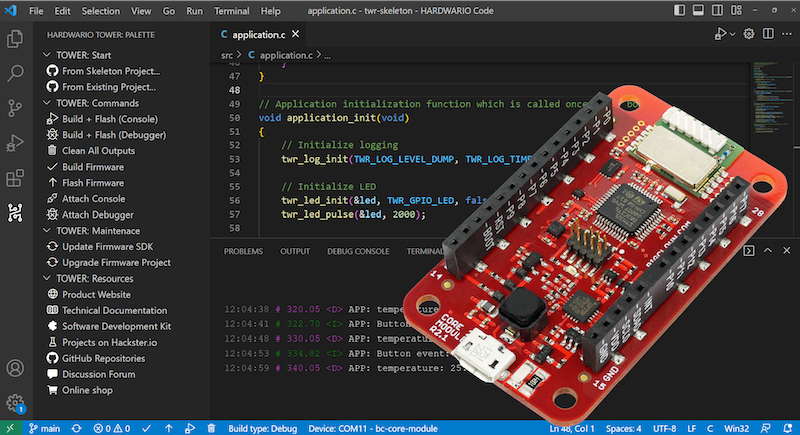Open the HARDWARIO Tower palette icon
The width and height of the screenshot is (800, 435).
click(15, 213)
